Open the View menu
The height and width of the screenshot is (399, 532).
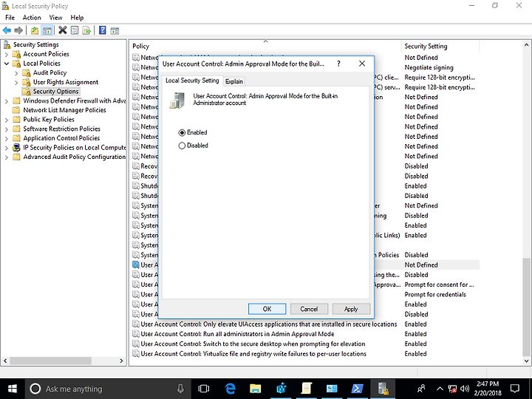(x=55, y=17)
